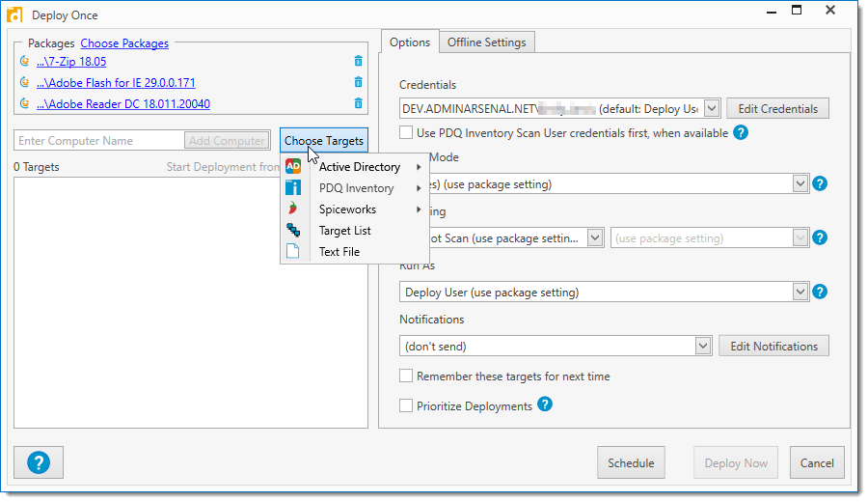
Task: Check Remember these targets for next time
Action: click(407, 376)
